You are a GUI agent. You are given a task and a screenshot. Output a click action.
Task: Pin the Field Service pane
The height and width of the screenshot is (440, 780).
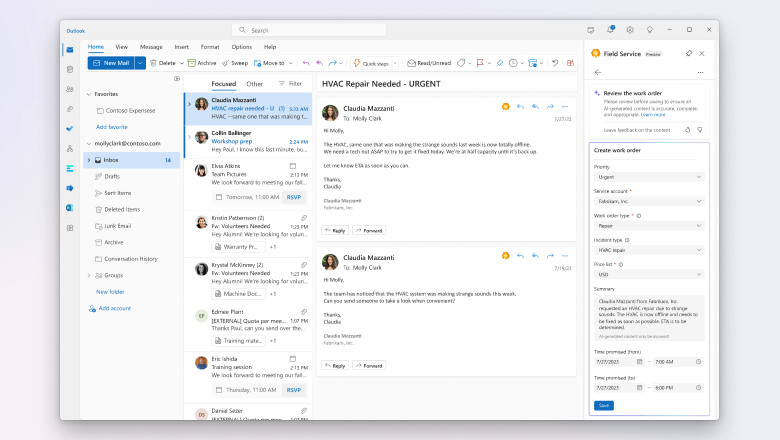[688, 53]
